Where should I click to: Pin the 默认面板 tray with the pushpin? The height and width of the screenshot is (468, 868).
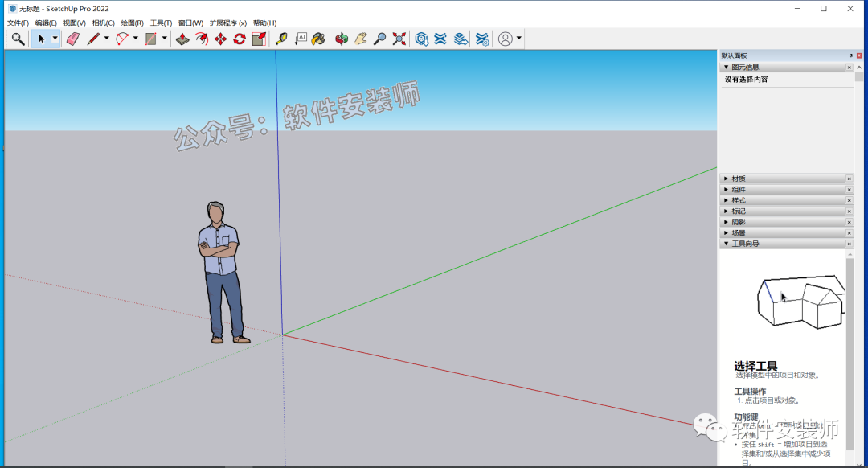pos(851,55)
